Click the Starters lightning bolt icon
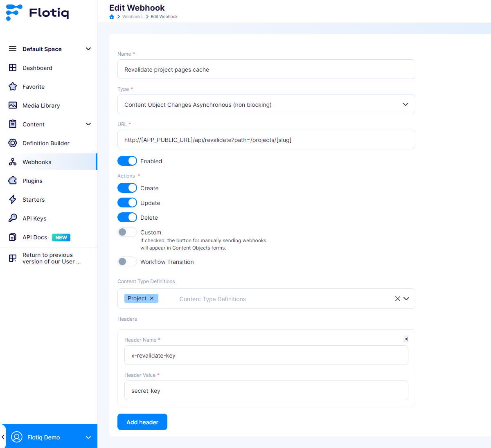 coord(13,199)
